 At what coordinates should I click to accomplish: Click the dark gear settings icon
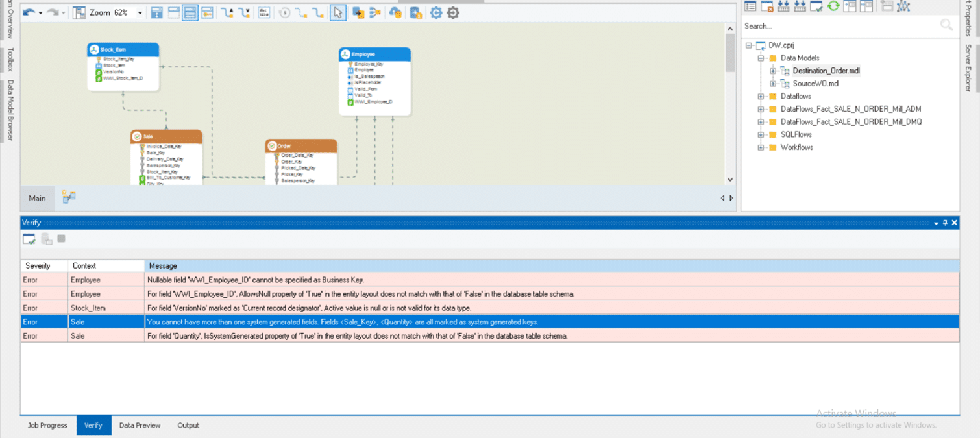(x=453, y=12)
